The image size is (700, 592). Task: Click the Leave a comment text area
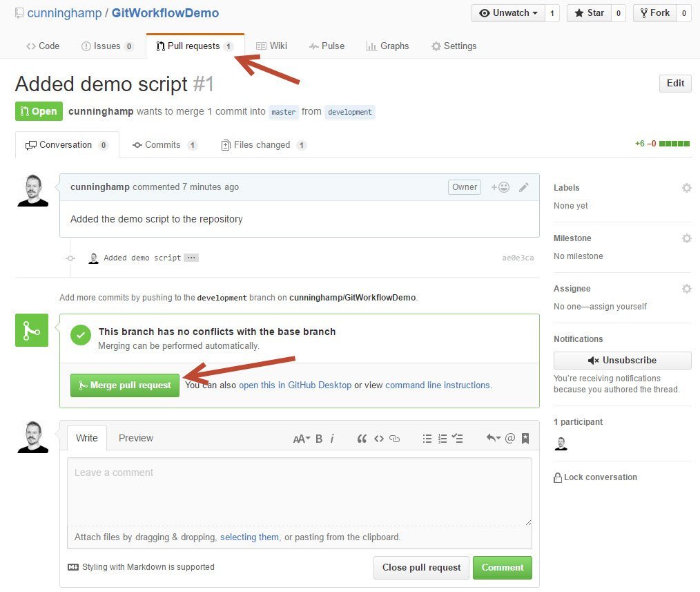coord(300,491)
